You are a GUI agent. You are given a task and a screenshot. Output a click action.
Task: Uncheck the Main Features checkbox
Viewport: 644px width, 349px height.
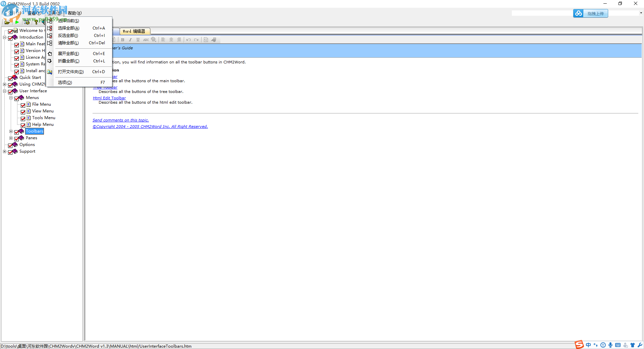17,44
